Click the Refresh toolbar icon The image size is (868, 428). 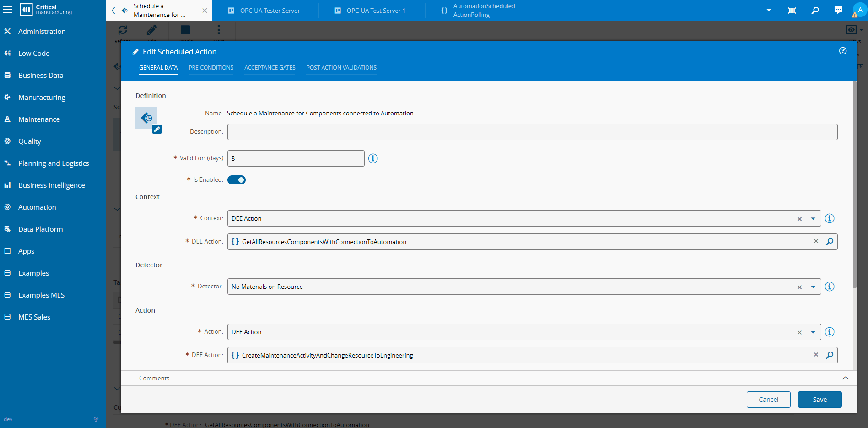click(x=123, y=30)
